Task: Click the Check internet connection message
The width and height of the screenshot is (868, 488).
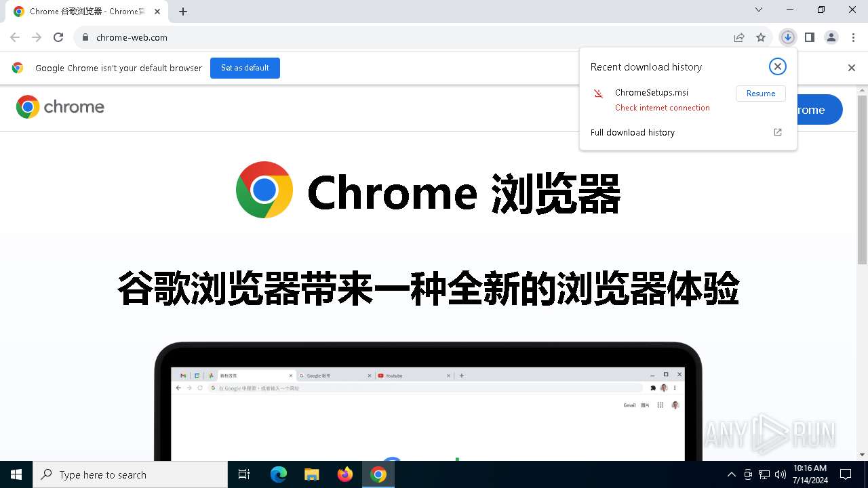Action: point(663,108)
